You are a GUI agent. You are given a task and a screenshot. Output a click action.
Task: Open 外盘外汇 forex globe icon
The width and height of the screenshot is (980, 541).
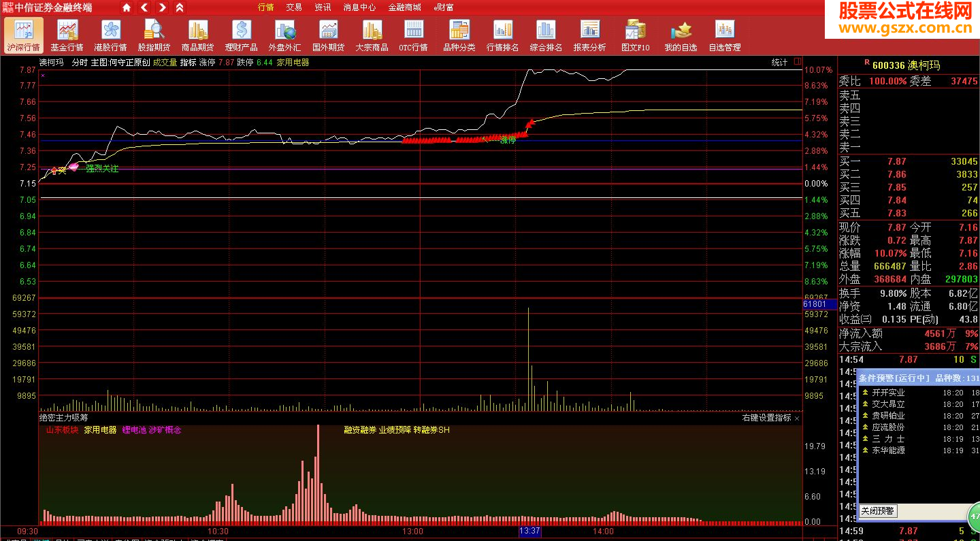point(284,35)
